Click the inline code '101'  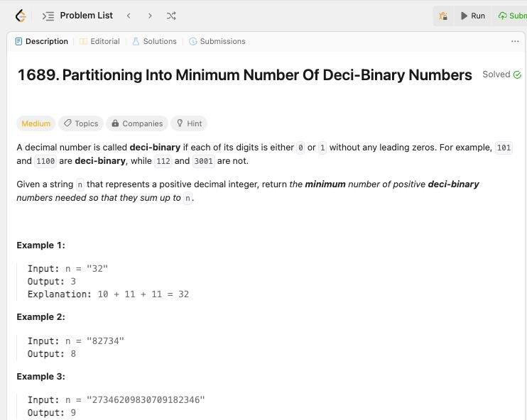(504, 148)
